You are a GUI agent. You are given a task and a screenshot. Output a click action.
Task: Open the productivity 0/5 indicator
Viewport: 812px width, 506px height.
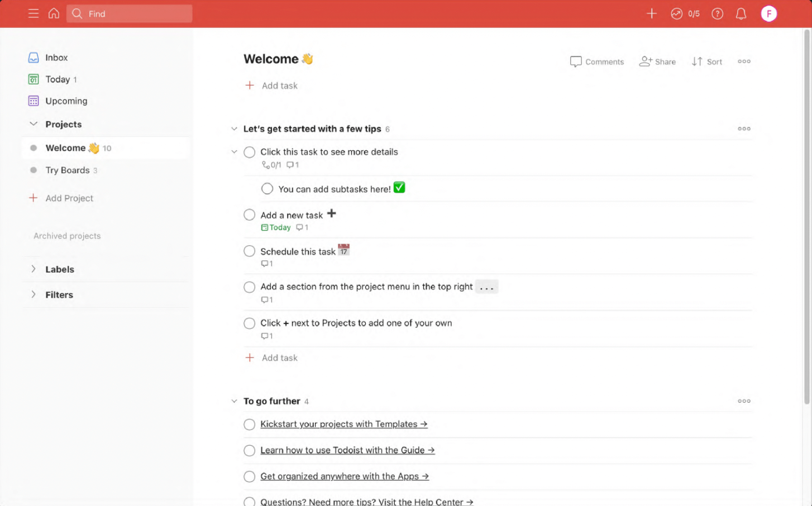[x=685, y=13]
